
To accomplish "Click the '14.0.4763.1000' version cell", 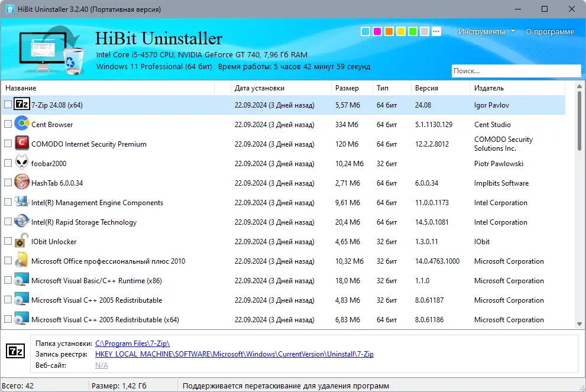I will coord(437,261).
